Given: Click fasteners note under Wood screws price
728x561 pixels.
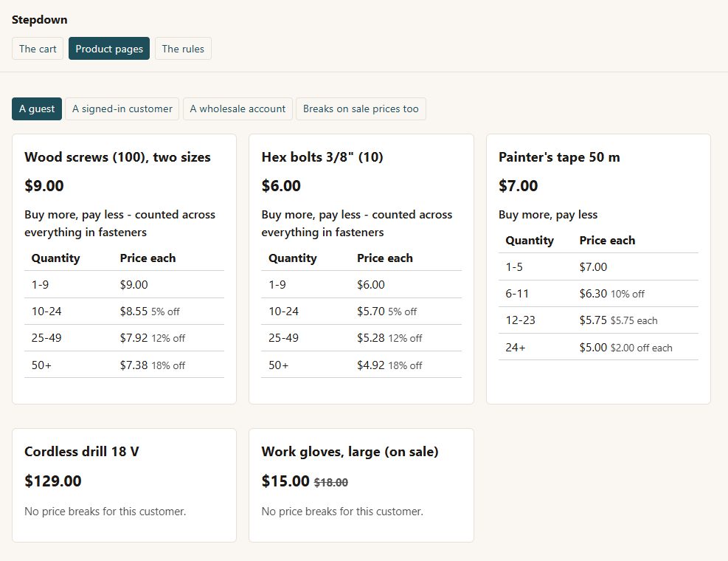Looking at the screenshot, I should point(119,223).
